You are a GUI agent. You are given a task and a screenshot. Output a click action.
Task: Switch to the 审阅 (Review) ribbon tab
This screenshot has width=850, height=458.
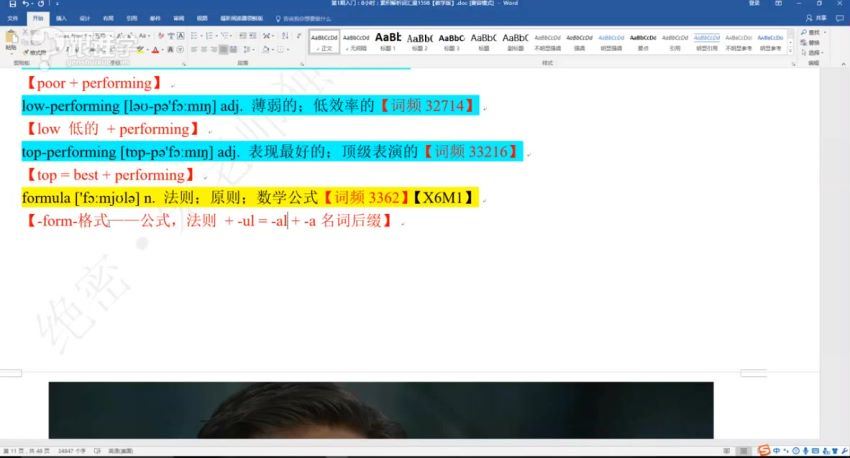(x=178, y=18)
